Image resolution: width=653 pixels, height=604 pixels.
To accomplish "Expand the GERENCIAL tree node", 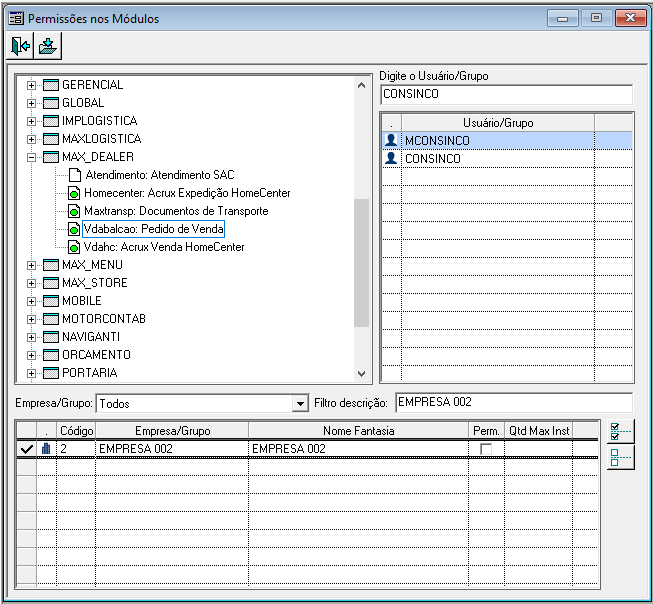I will [x=31, y=85].
